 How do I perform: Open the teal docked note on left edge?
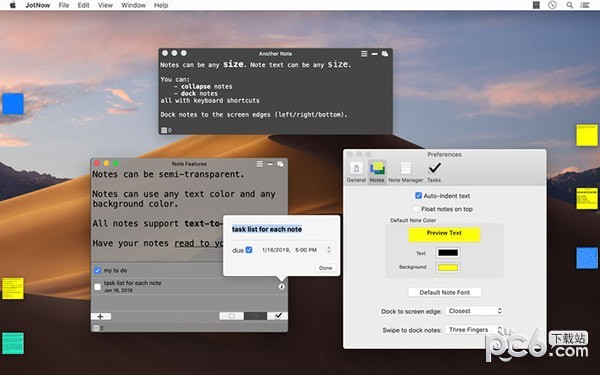pos(13,343)
